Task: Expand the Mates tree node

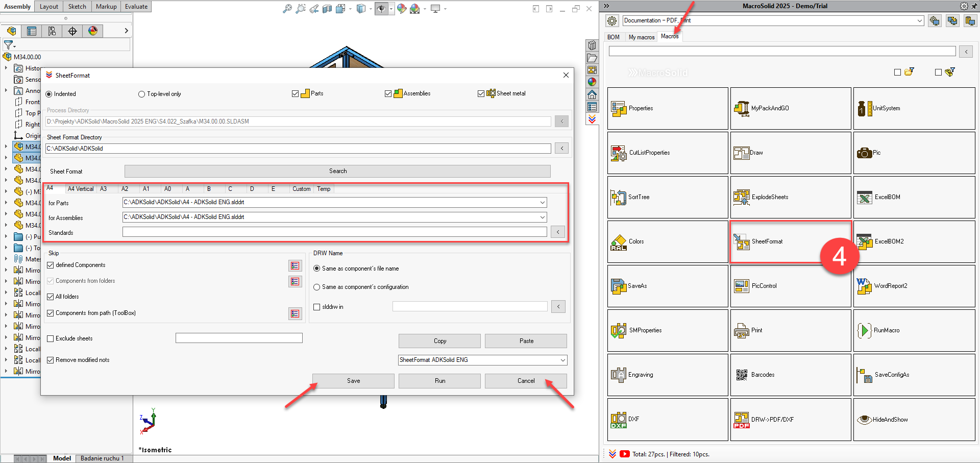Action: (6, 259)
